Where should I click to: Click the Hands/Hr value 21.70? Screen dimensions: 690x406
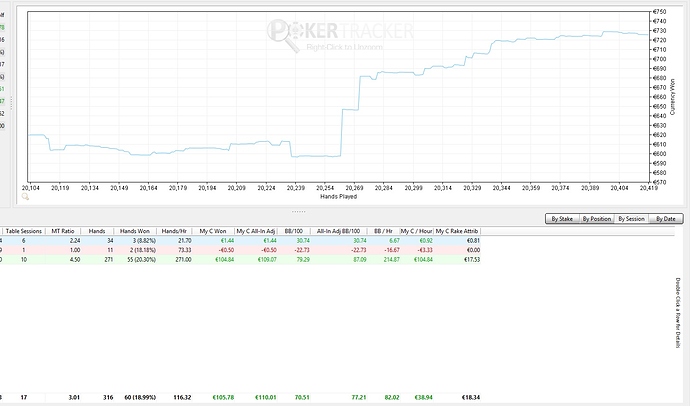(184, 241)
